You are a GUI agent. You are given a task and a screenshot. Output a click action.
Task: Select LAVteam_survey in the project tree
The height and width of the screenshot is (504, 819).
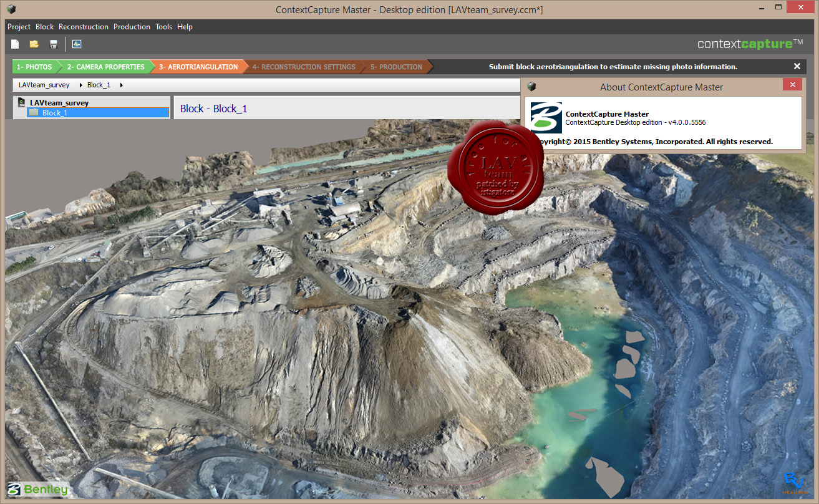coord(59,103)
